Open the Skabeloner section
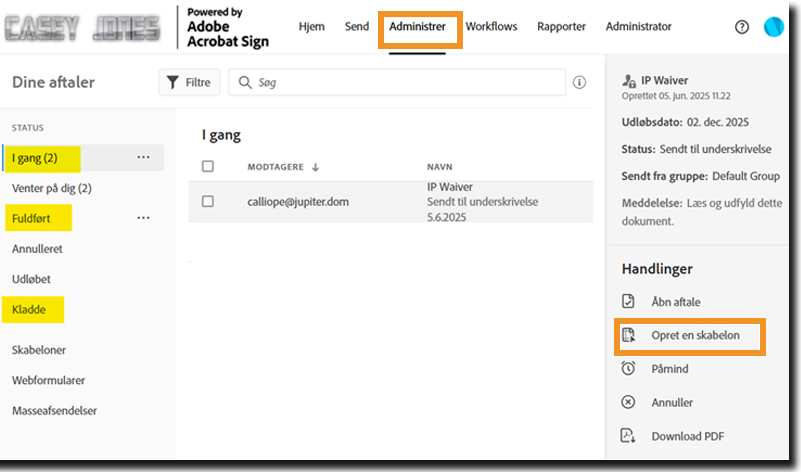Screen dimensions: 801x472 pos(40,350)
